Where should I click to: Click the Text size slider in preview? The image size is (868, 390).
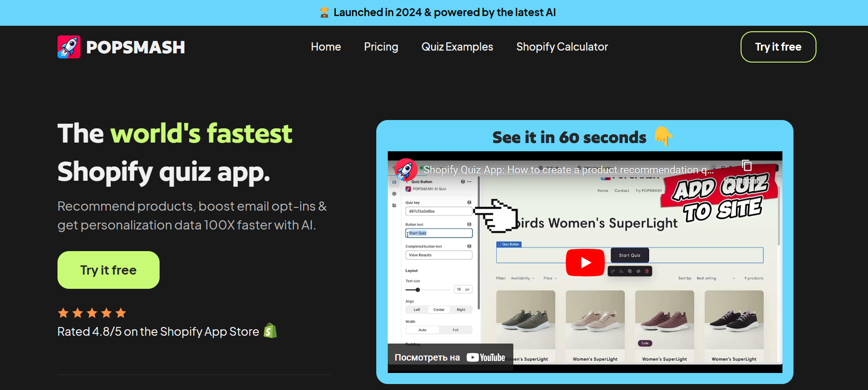tap(428, 290)
